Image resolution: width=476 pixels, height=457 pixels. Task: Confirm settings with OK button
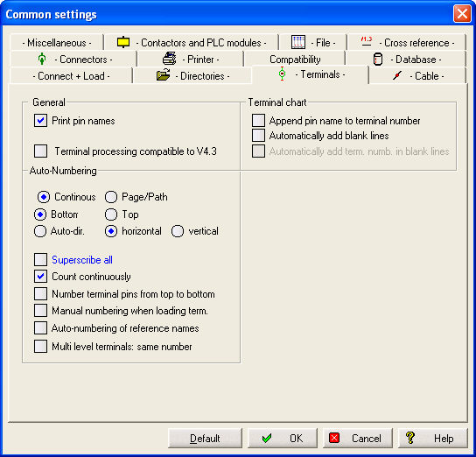coord(283,438)
